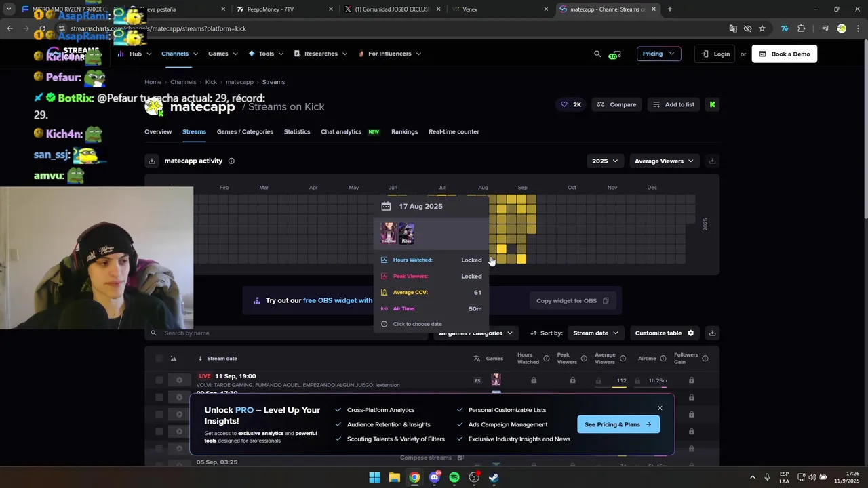Expand the Games menu
This screenshot has height=488, width=868.
pyautogui.click(x=223, y=54)
